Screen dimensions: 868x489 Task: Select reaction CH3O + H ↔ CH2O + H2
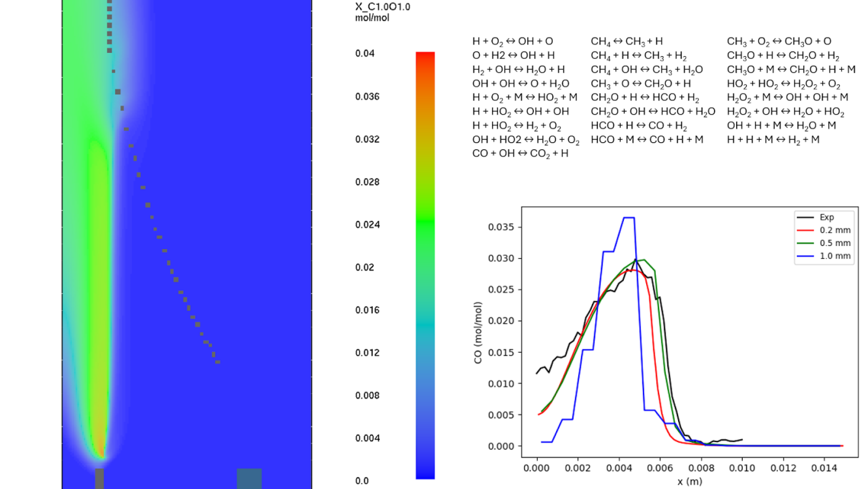pyautogui.click(x=783, y=56)
